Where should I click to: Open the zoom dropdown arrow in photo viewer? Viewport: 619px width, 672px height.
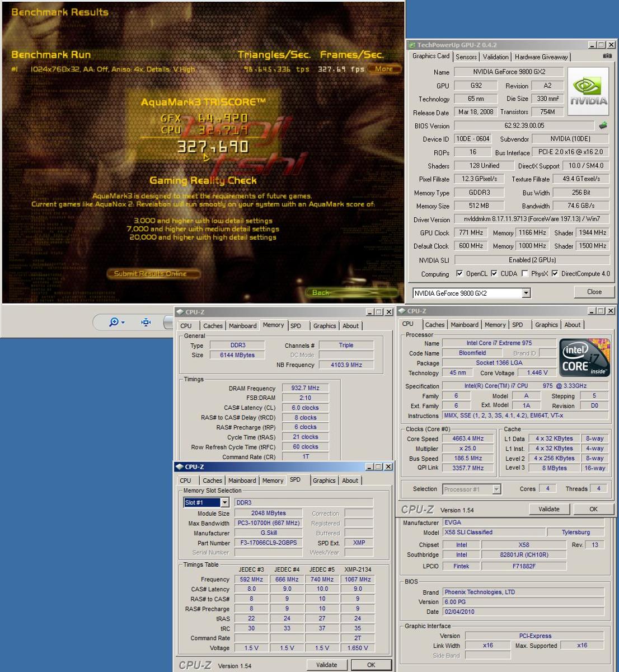(x=123, y=323)
